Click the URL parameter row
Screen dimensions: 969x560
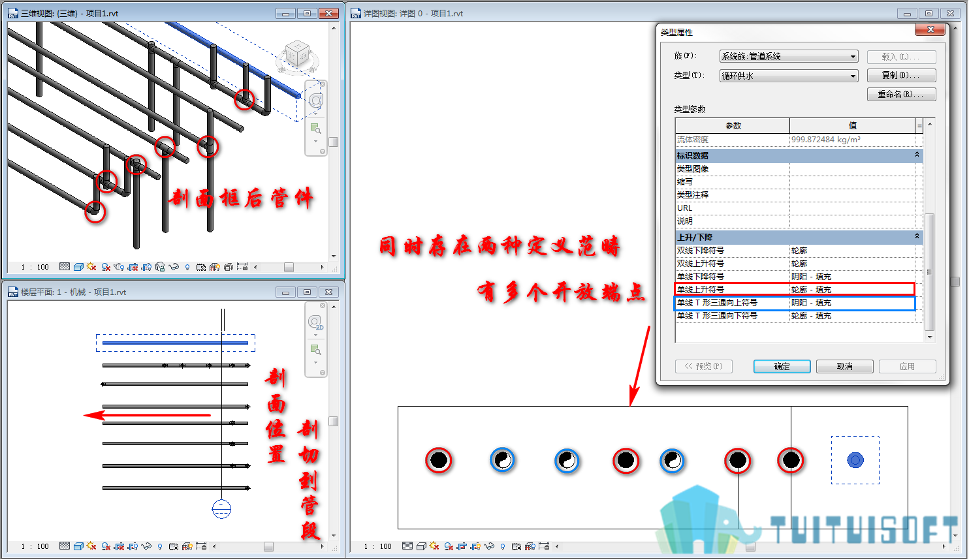[x=795, y=208]
